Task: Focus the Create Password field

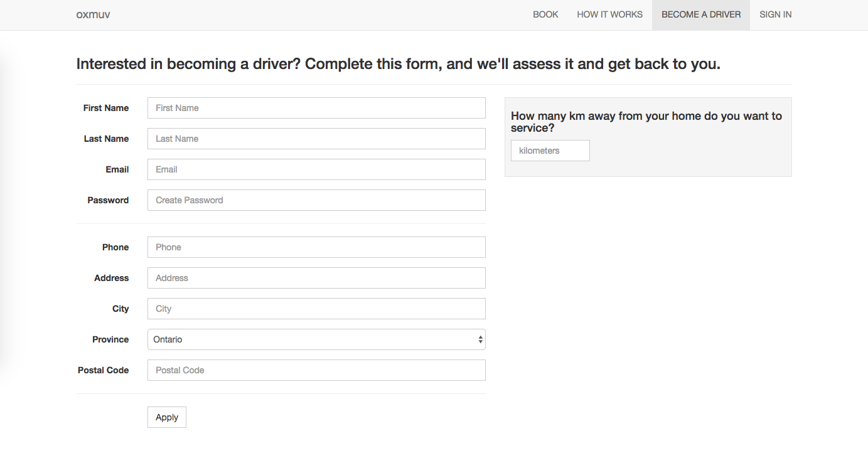Action: [x=316, y=200]
